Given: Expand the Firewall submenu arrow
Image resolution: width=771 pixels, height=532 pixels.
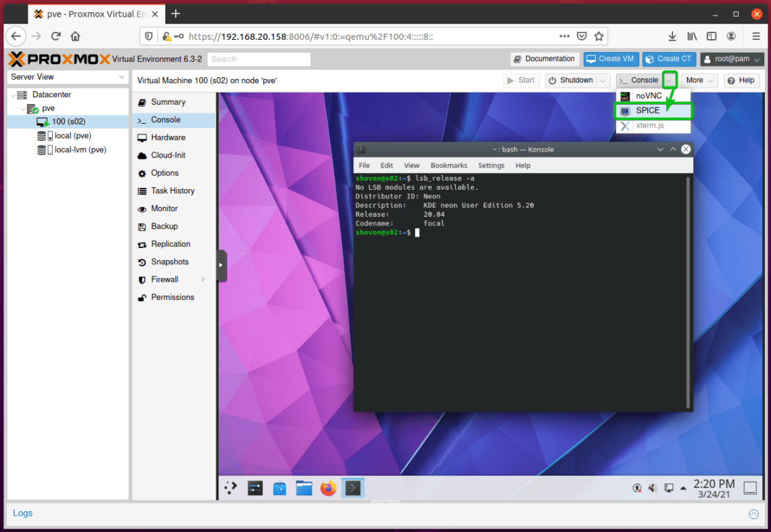Looking at the screenshot, I should (x=203, y=279).
